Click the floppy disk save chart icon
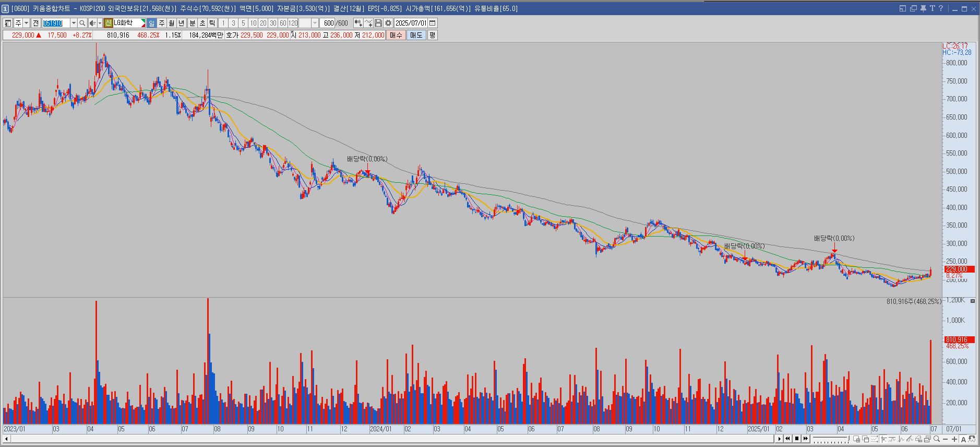The image size is (980, 447). click(x=378, y=23)
